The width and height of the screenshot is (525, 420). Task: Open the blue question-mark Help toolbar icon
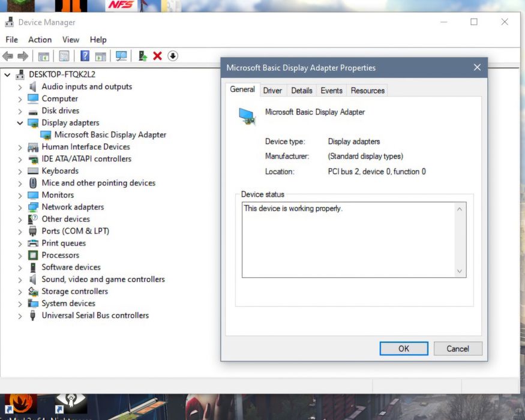point(85,56)
